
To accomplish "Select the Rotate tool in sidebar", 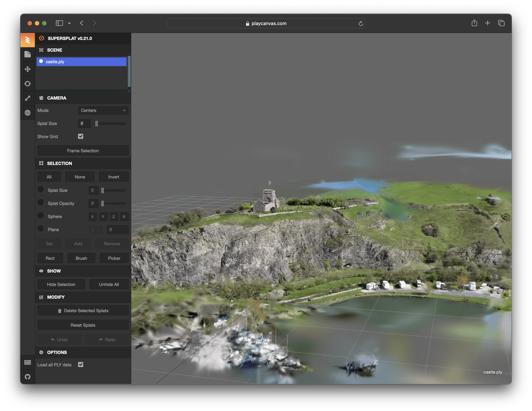I will coord(28,84).
